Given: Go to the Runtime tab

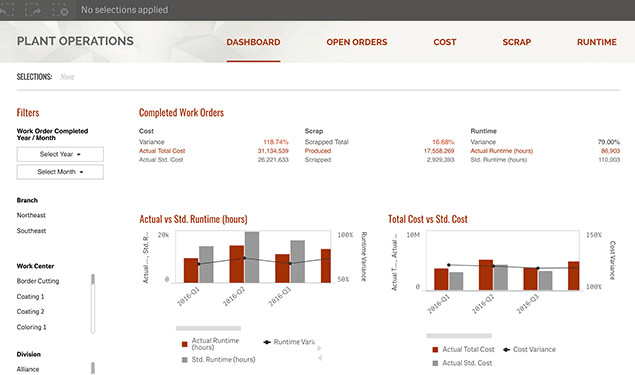Looking at the screenshot, I should (x=597, y=42).
